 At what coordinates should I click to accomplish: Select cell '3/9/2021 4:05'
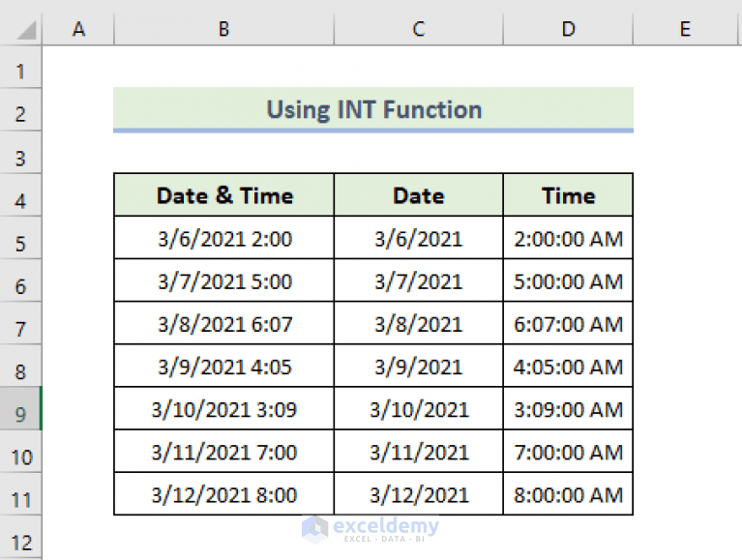point(224,366)
